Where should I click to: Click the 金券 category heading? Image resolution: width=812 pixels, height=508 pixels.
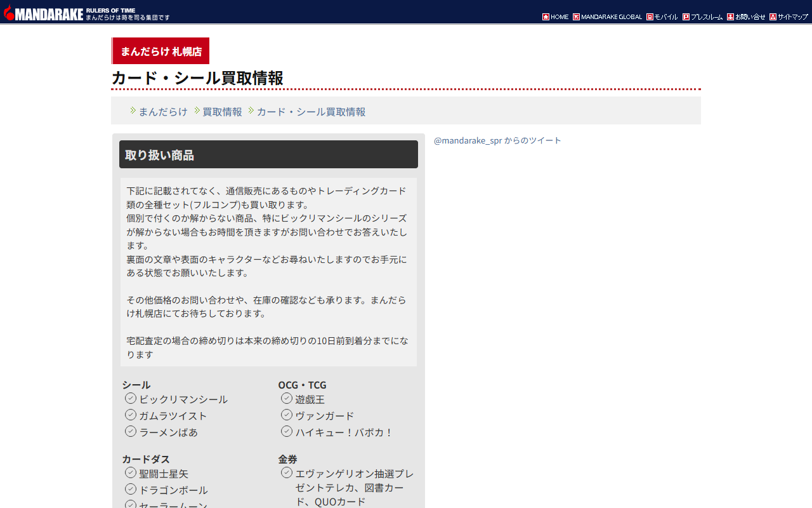pos(287,459)
